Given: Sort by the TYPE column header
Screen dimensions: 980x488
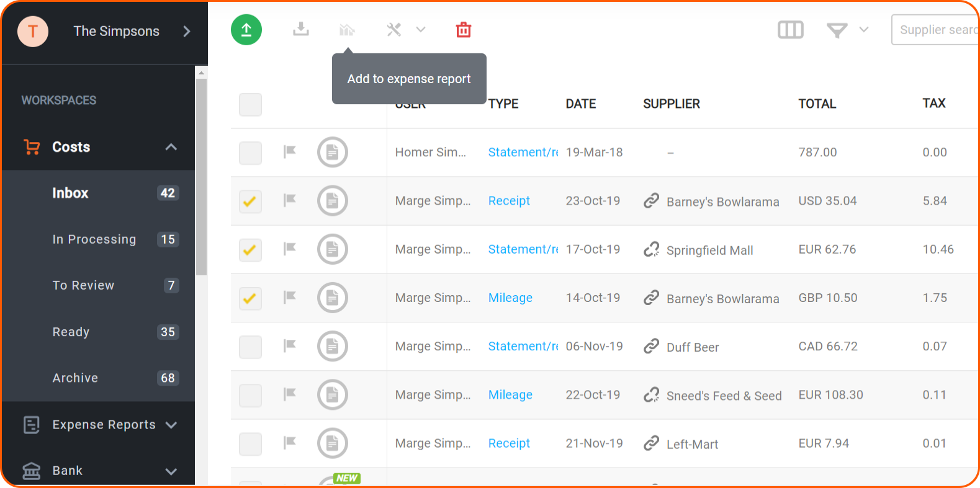Looking at the screenshot, I should [503, 104].
